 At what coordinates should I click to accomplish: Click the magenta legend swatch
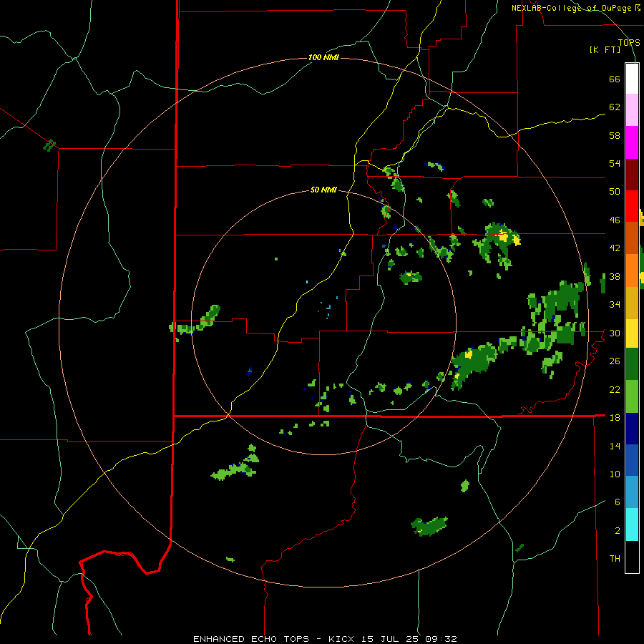click(632, 142)
